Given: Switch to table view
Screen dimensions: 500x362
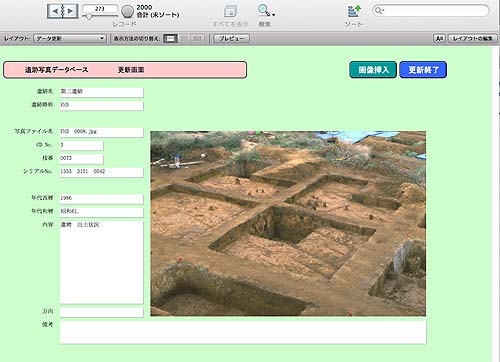Looking at the screenshot, I should [x=197, y=39].
